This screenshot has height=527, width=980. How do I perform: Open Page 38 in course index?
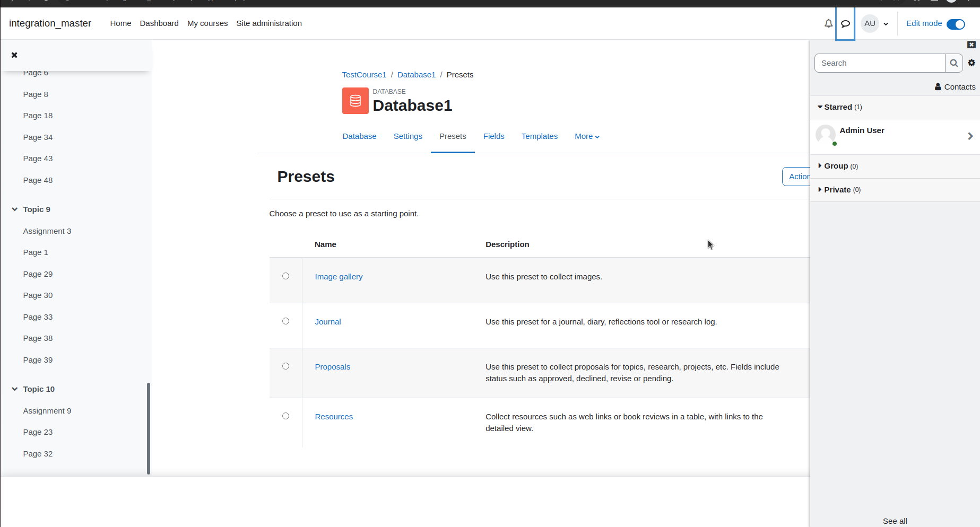(38, 338)
